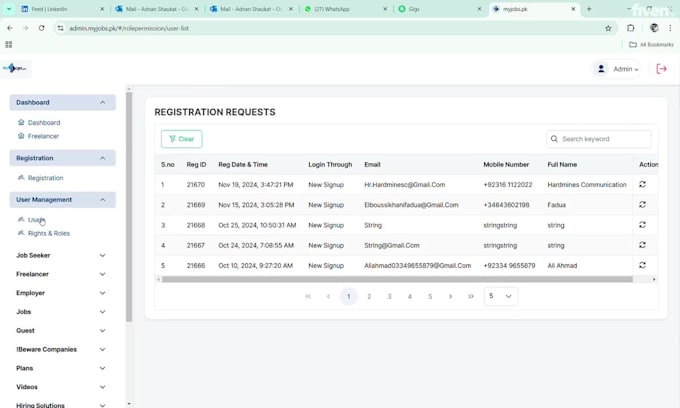Collapse the Dashboard sidebar section
The width and height of the screenshot is (680, 408).
(x=62, y=102)
